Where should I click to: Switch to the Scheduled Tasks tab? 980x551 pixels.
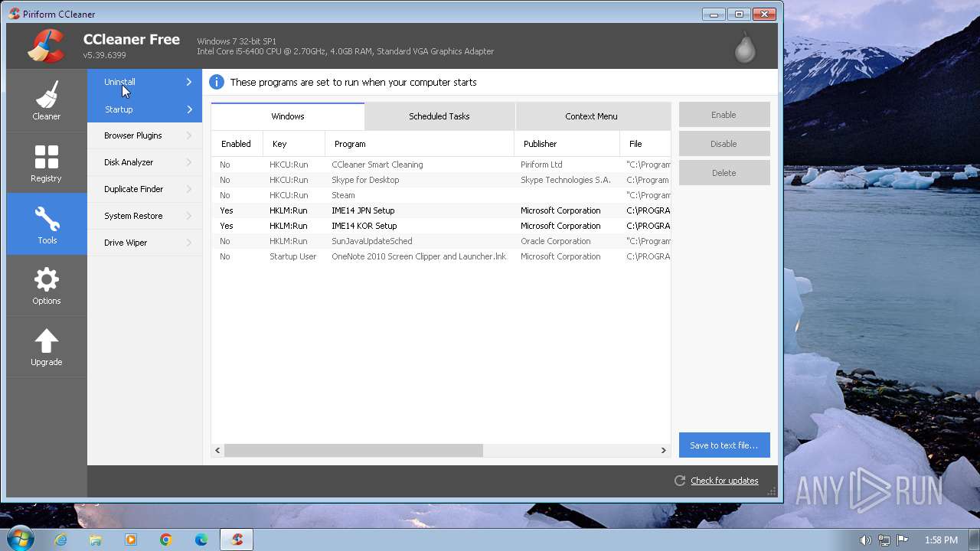(439, 116)
